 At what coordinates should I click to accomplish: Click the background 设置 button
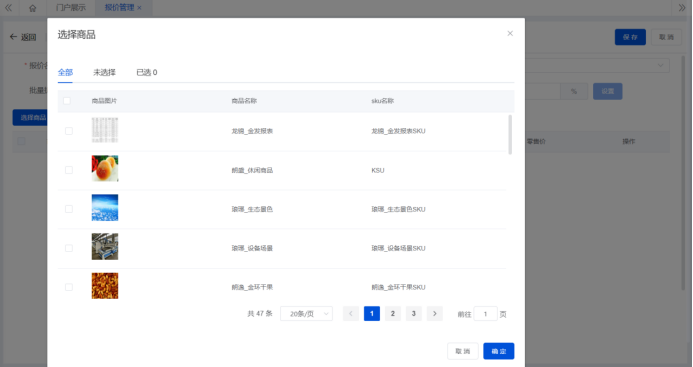[x=608, y=91]
